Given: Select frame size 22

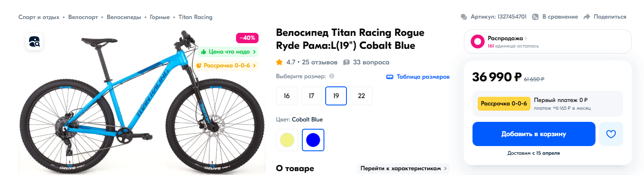Looking at the screenshot, I should [x=361, y=96].
